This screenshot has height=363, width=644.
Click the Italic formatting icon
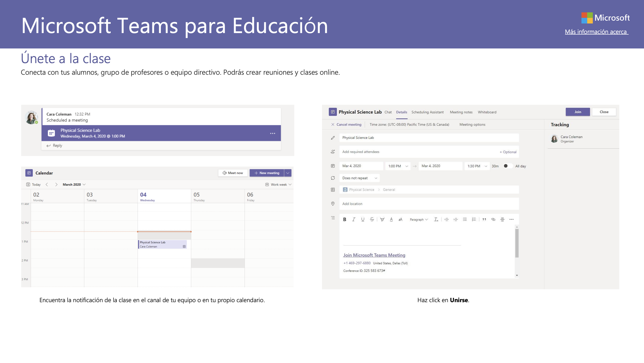point(354,219)
